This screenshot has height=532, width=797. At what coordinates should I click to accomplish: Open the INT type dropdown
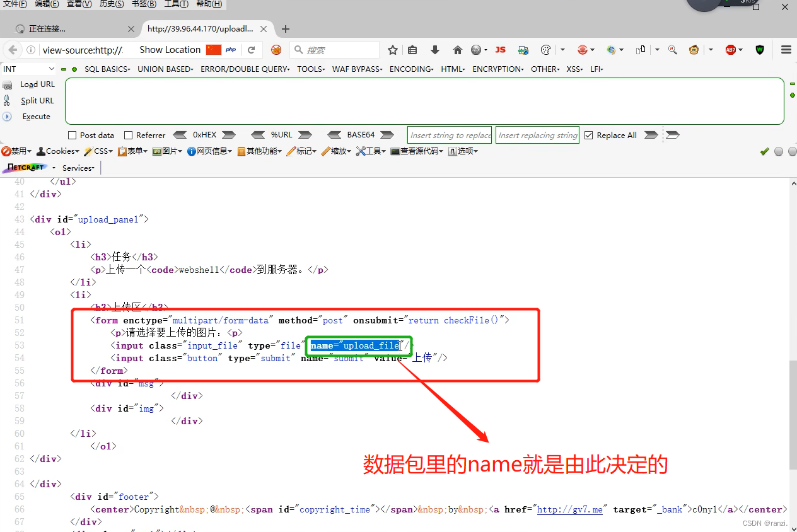click(29, 69)
